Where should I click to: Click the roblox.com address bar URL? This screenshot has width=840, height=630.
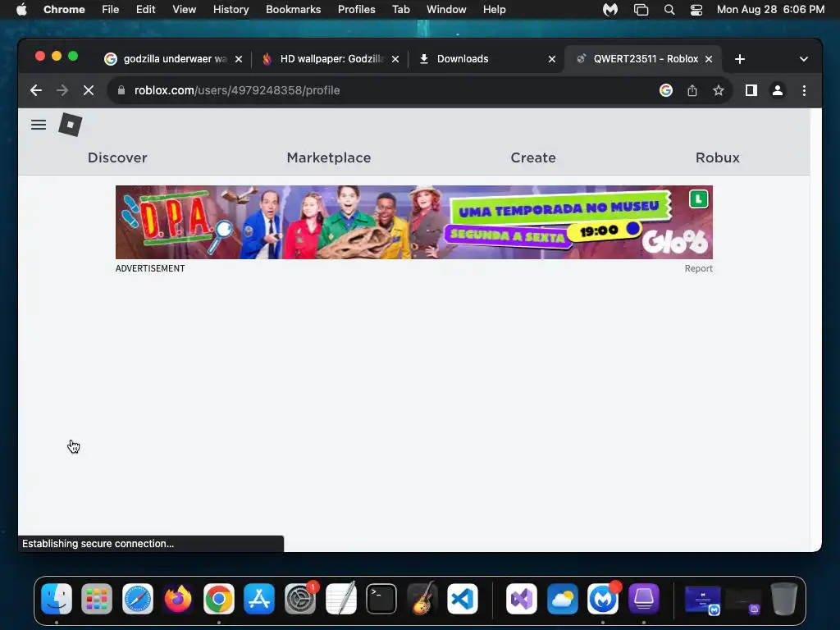[237, 90]
